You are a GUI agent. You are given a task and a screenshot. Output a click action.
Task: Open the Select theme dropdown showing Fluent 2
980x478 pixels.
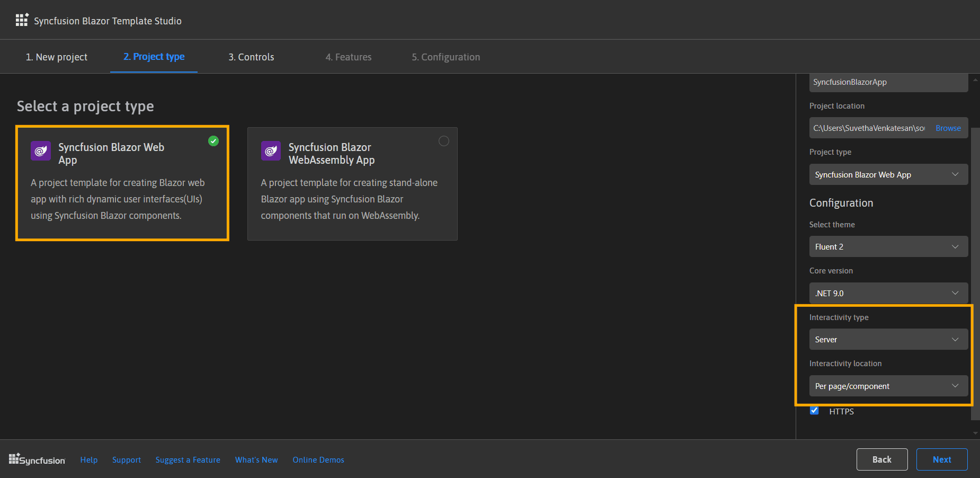[x=888, y=246]
